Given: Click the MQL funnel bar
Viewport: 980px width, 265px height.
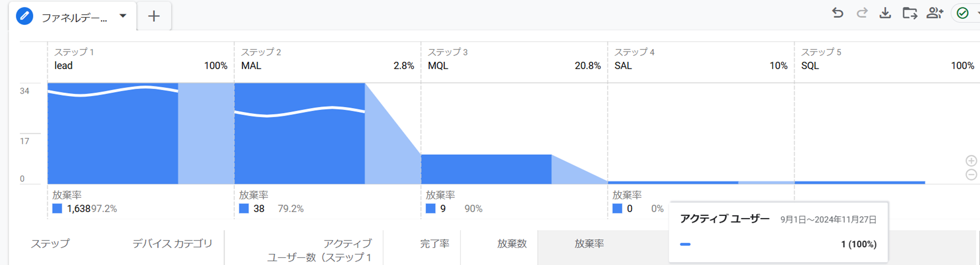Looking at the screenshot, I should [486, 169].
